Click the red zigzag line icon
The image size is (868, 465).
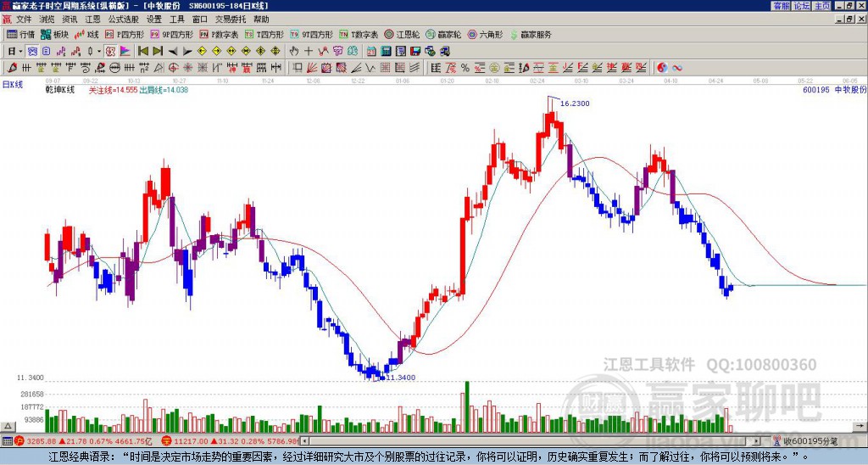pos(323,52)
